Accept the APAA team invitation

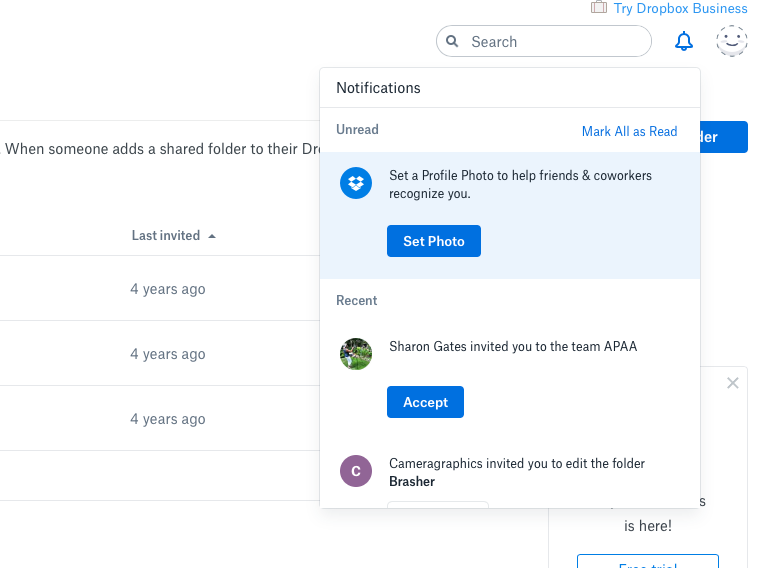[425, 402]
